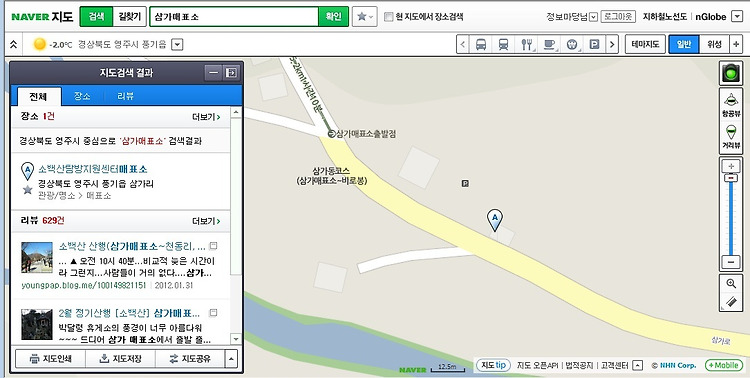Expand more map options plus button

click(x=736, y=44)
